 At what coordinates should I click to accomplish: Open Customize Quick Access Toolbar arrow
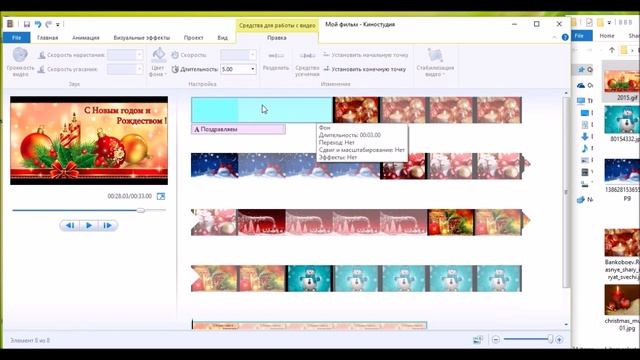[58, 25]
